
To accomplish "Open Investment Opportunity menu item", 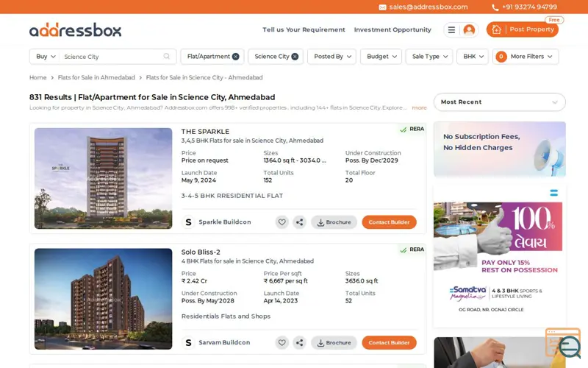I will [392, 29].
